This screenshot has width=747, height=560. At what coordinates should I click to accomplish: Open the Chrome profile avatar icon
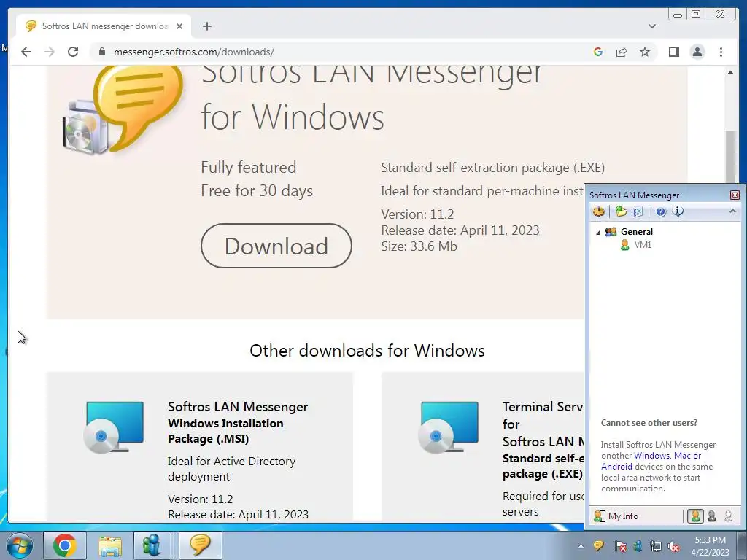tap(697, 52)
